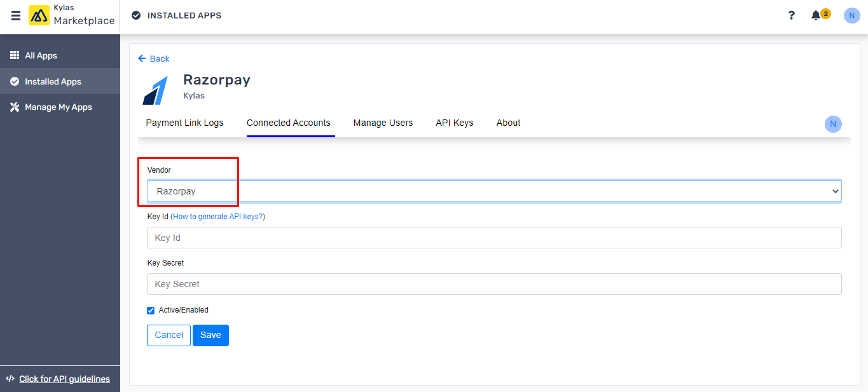Viewport: 868px width, 392px height.
Task: Click the Razorpay app logo
Action: coord(156,90)
